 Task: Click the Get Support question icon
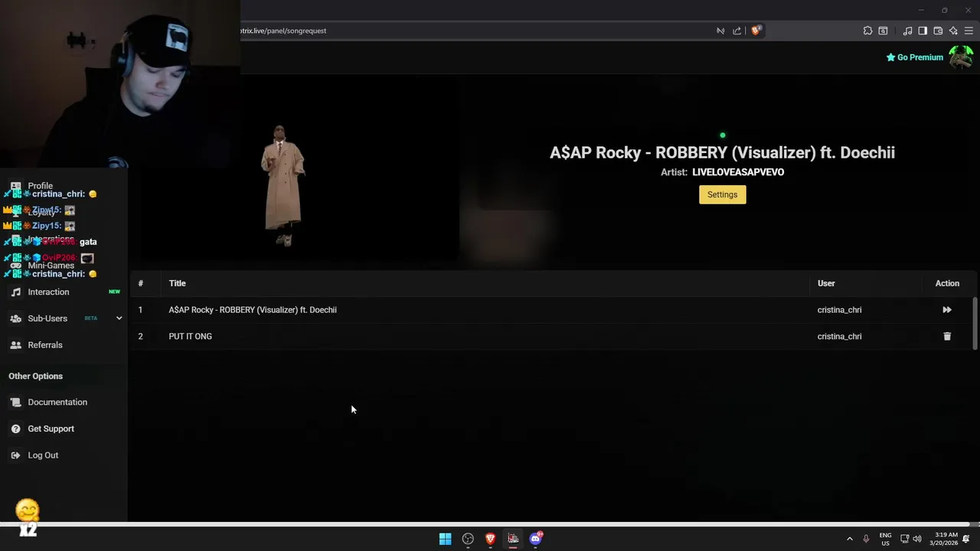[x=16, y=429]
